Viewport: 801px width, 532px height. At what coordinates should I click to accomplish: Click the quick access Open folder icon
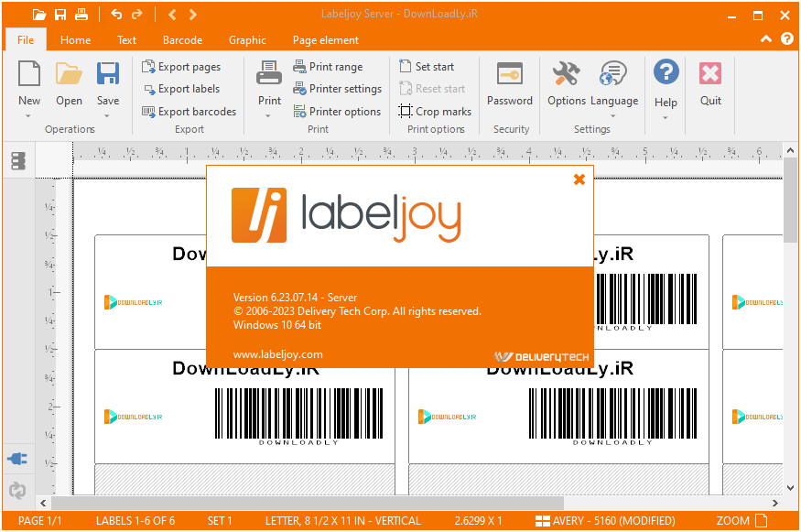(39, 15)
